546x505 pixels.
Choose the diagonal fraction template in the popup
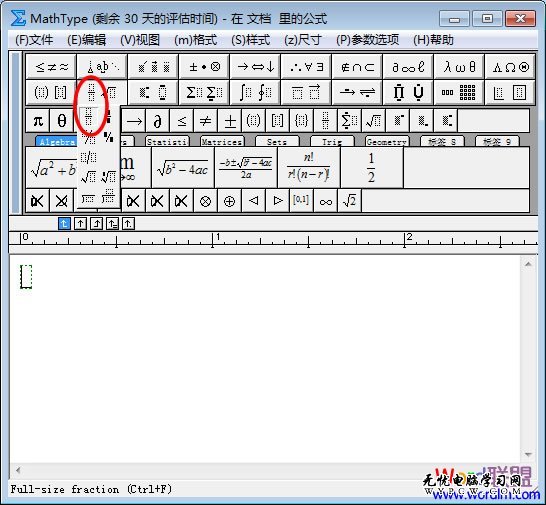88,138
